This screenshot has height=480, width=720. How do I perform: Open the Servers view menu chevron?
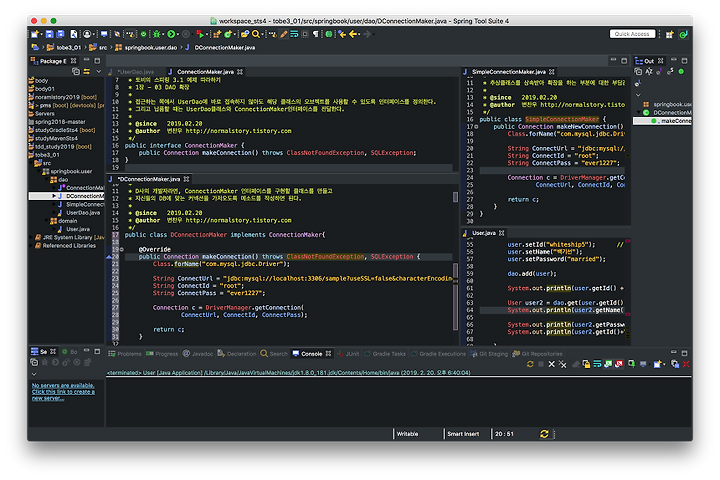coord(34,374)
